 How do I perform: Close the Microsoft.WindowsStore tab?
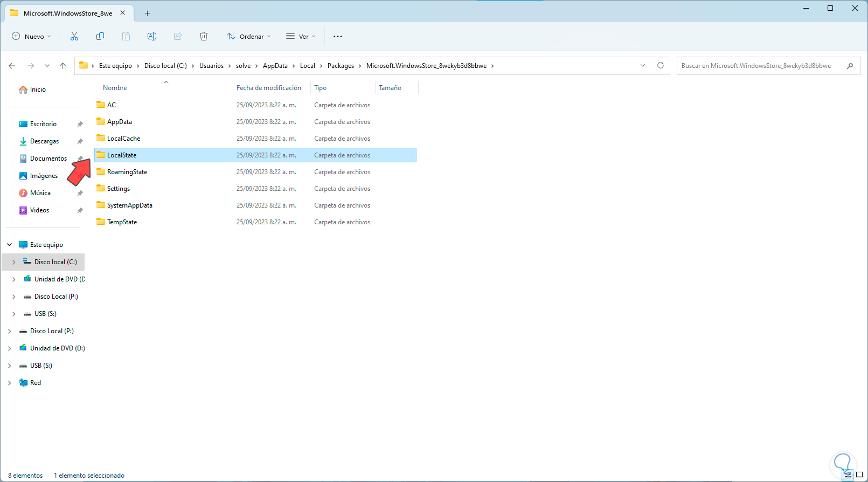coord(123,13)
